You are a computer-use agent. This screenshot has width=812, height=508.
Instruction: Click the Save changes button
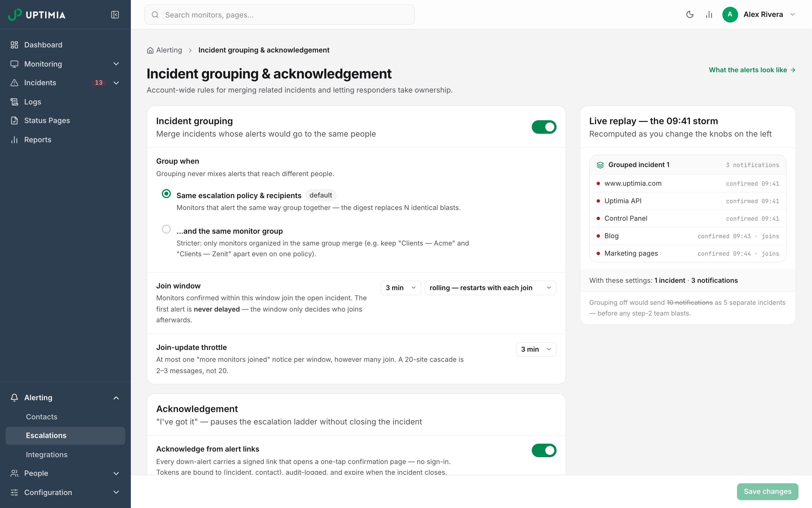pos(767,491)
